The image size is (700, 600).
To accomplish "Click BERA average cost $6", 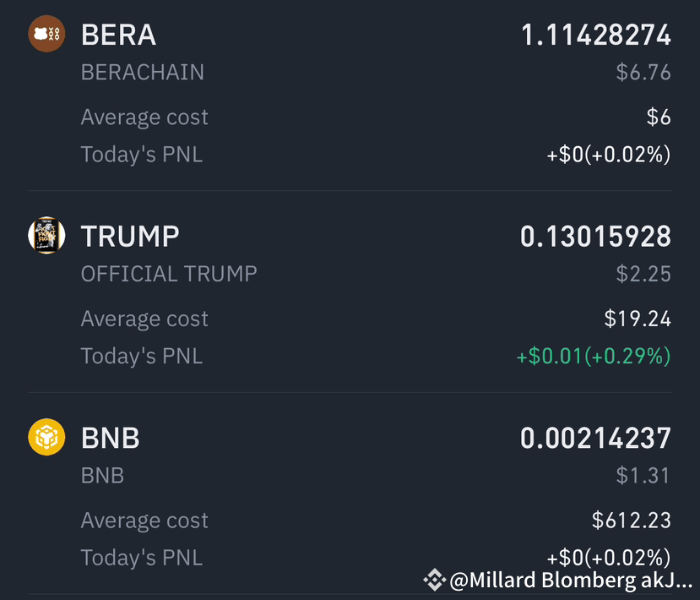I will click(x=659, y=117).
